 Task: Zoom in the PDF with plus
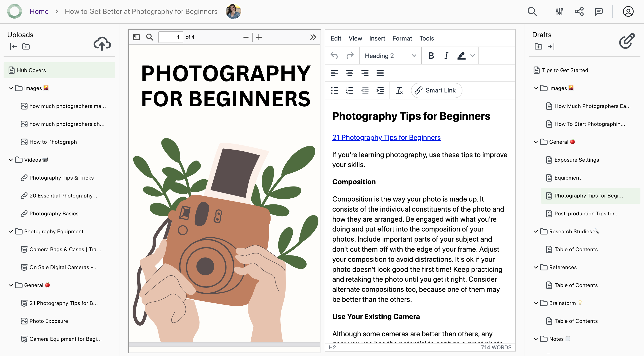(259, 37)
